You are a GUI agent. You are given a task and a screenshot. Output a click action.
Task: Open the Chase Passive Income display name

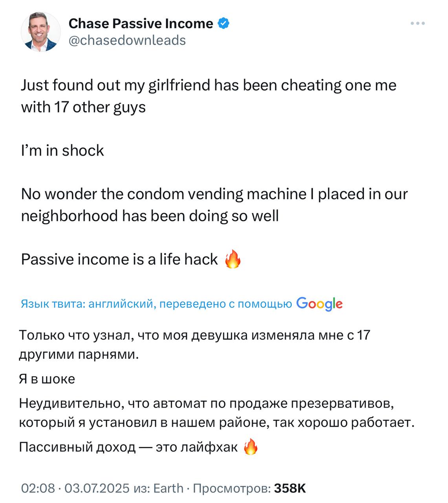[141, 24]
